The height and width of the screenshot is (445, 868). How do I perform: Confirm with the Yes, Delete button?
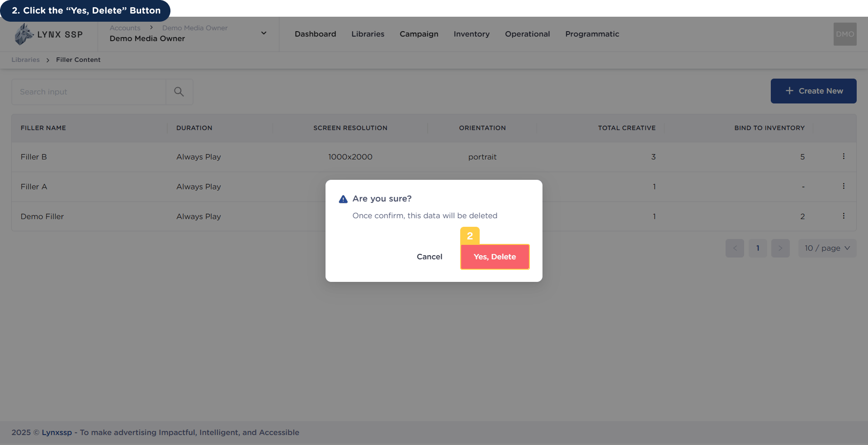[495, 257]
